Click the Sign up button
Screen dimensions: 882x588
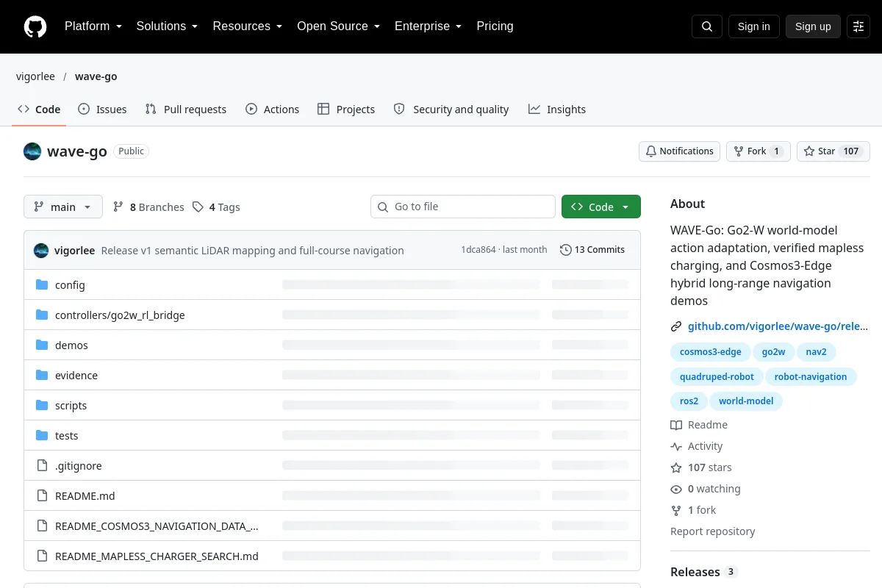click(813, 26)
